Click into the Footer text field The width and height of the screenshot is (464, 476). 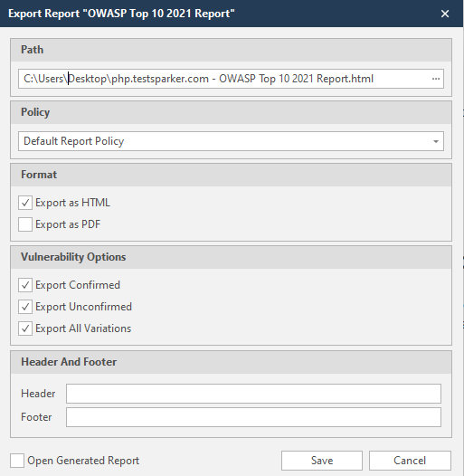click(x=253, y=417)
